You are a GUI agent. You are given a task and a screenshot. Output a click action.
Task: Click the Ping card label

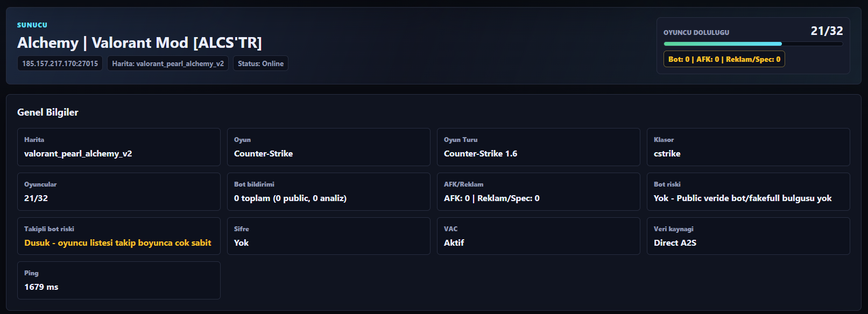click(31, 273)
